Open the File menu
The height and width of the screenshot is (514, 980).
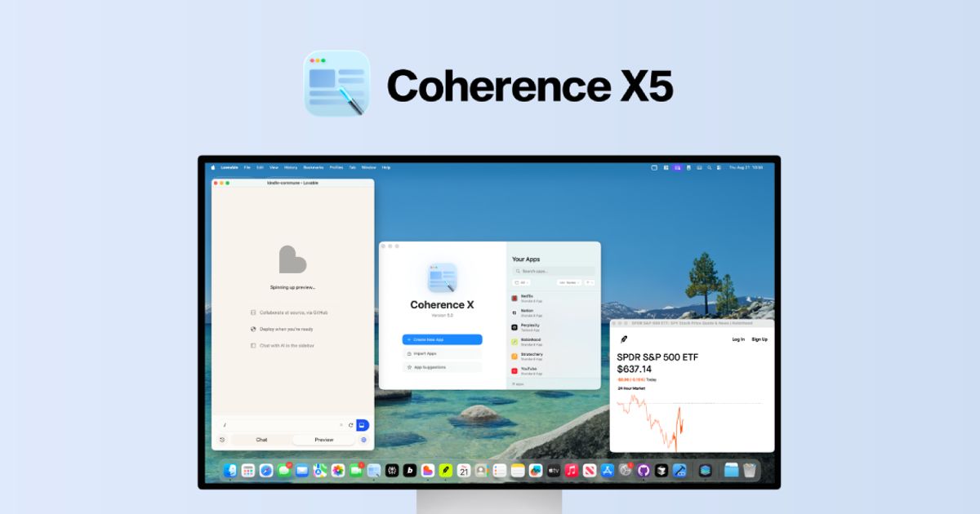[247, 167]
